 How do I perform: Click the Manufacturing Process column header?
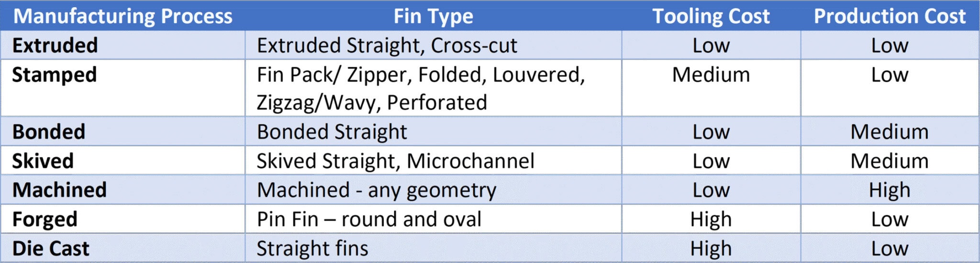tap(122, 16)
